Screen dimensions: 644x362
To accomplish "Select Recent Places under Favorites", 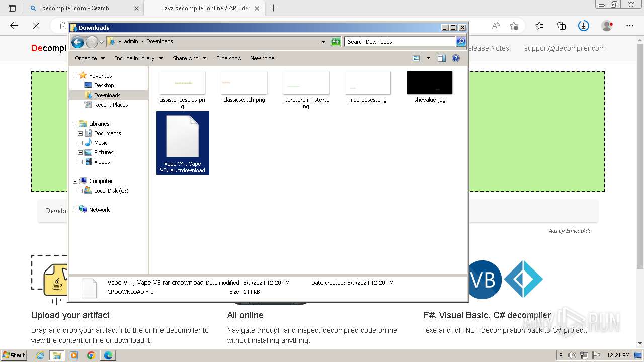I will pos(111,105).
